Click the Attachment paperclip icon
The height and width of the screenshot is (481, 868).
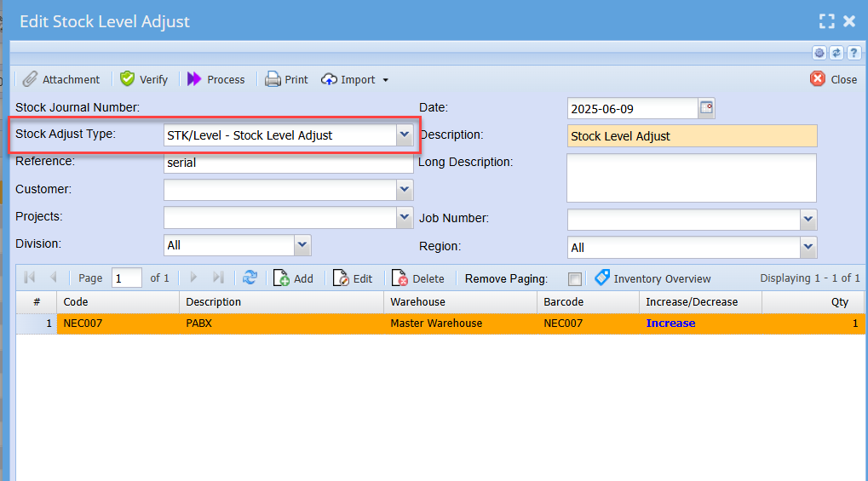pos(30,79)
